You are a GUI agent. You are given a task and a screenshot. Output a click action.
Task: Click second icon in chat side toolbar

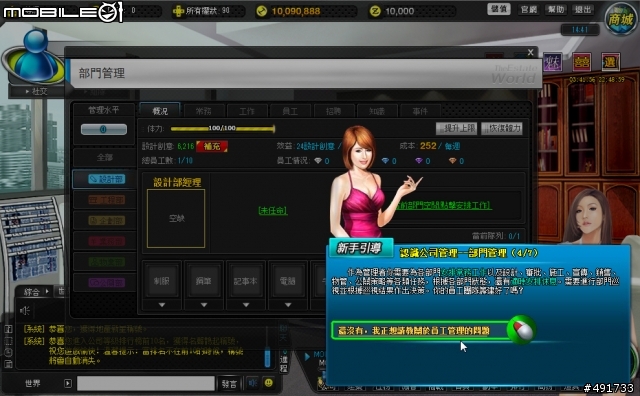(8, 340)
